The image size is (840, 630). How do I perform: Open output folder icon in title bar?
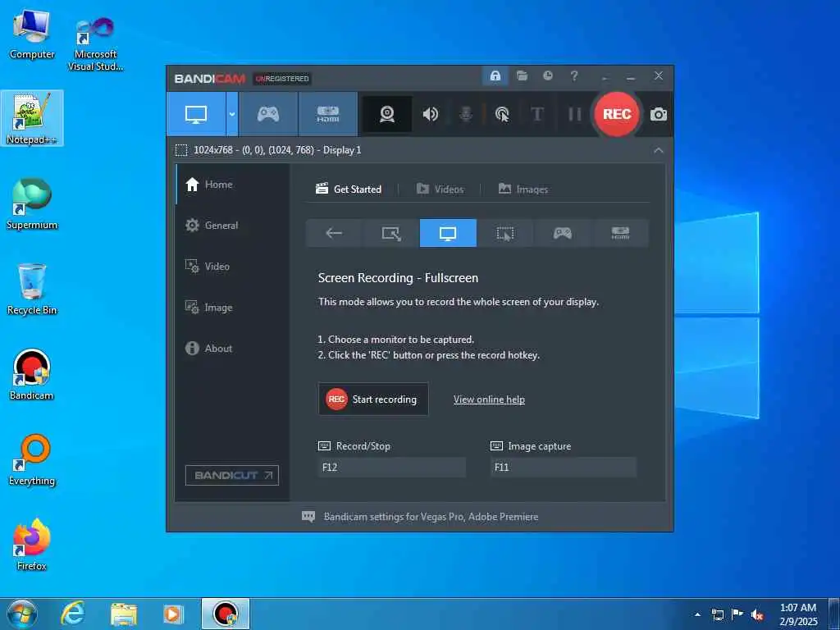point(522,76)
